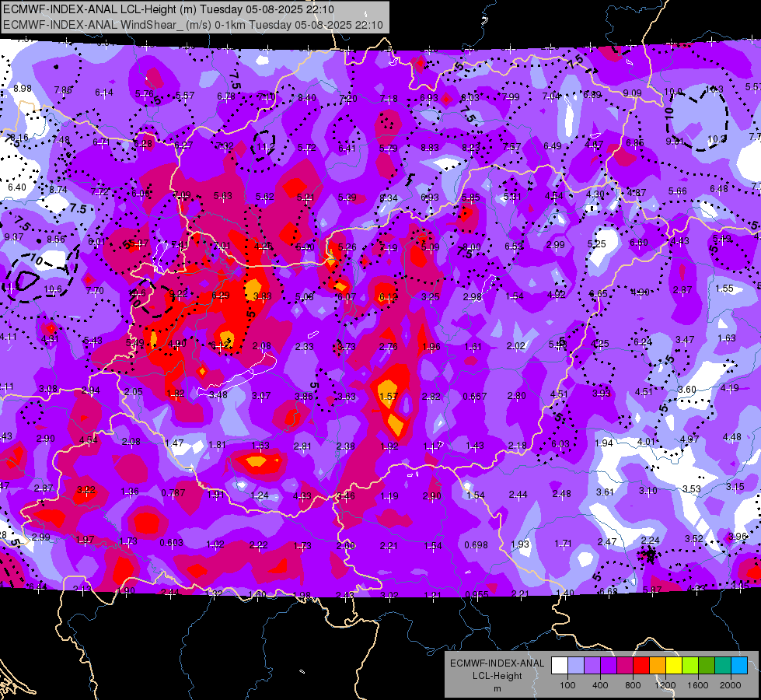
Task: Click the LCL-Height label in the legend
Action: (x=497, y=676)
